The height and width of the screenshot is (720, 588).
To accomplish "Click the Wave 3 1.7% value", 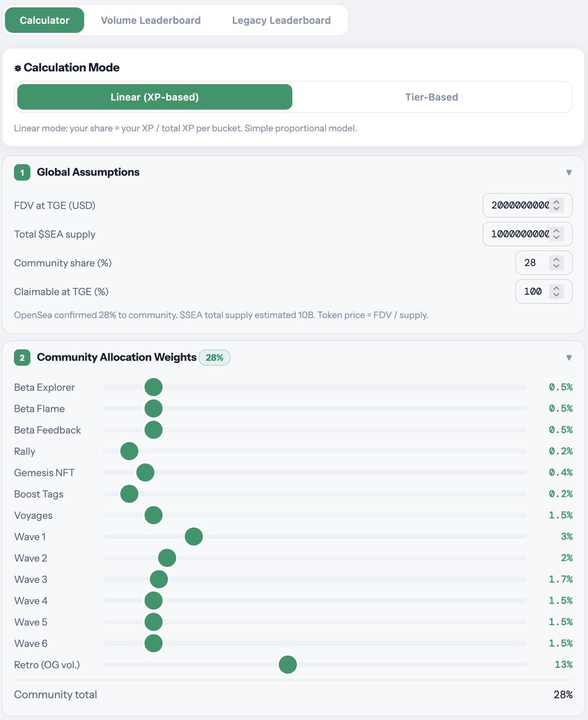I will point(561,579).
